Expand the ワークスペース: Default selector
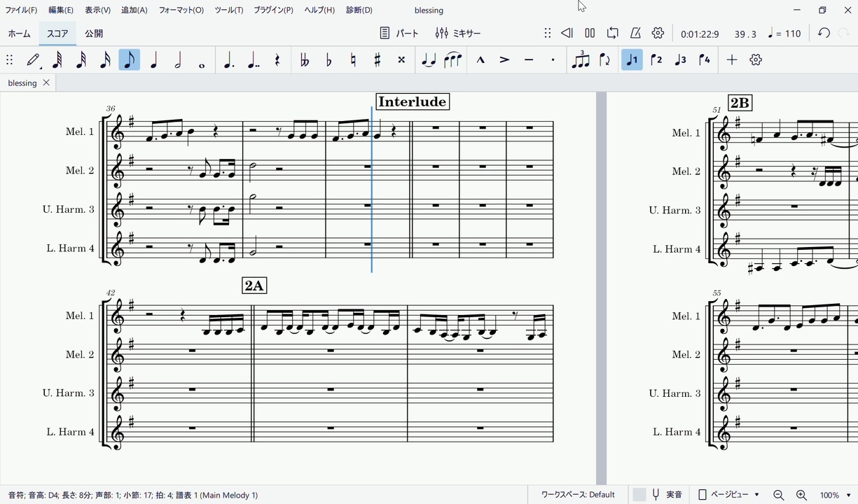This screenshot has height=504, width=858. [x=578, y=495]
